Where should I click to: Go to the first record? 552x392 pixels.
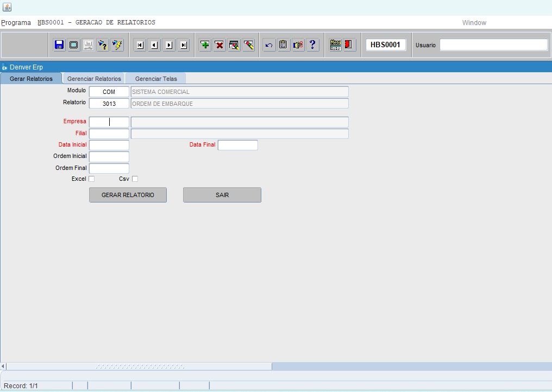140,45
